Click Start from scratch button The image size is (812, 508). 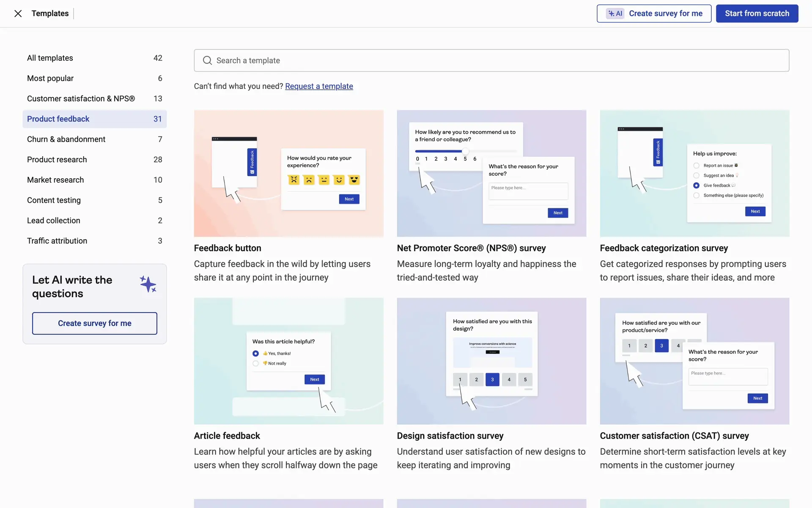tap(757, 14)
